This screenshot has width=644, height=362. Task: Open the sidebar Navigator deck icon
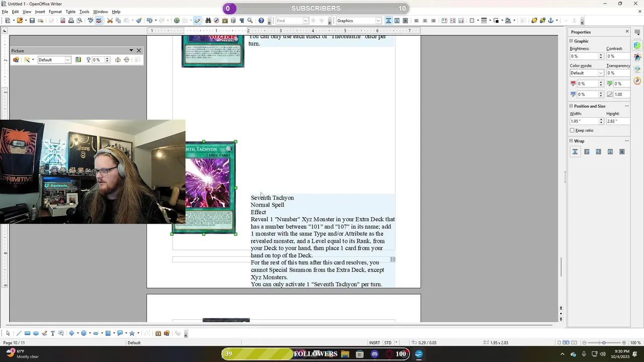tap(637, 80)
